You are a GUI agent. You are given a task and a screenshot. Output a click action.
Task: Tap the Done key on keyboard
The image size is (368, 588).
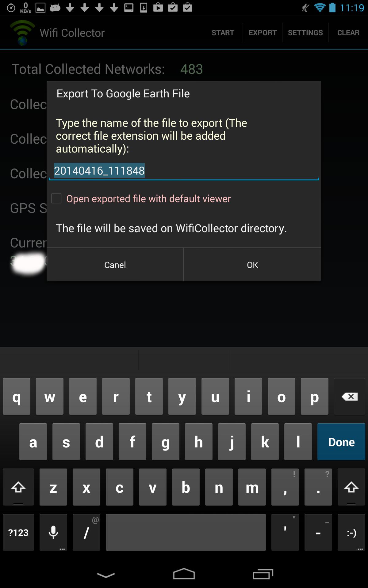341,442
